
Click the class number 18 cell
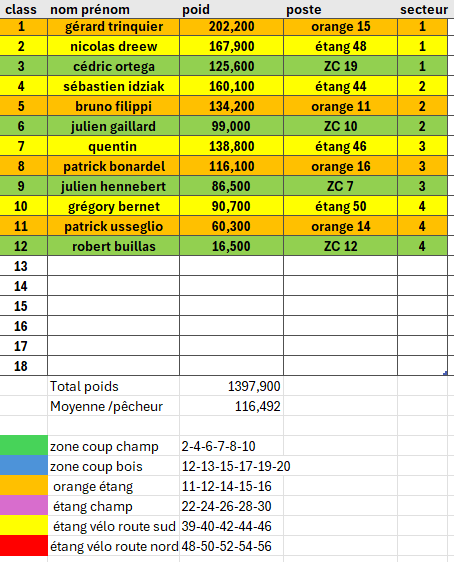(x=24, y=366)
